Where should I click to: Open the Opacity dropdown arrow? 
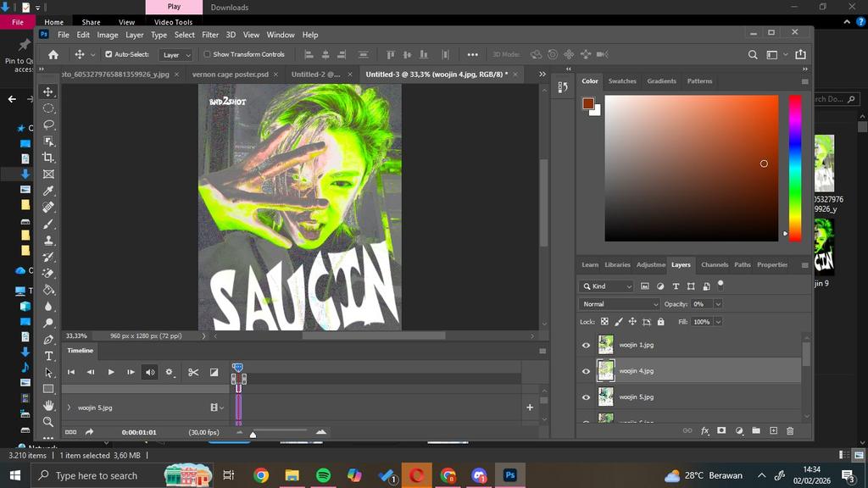coord(718,304)
